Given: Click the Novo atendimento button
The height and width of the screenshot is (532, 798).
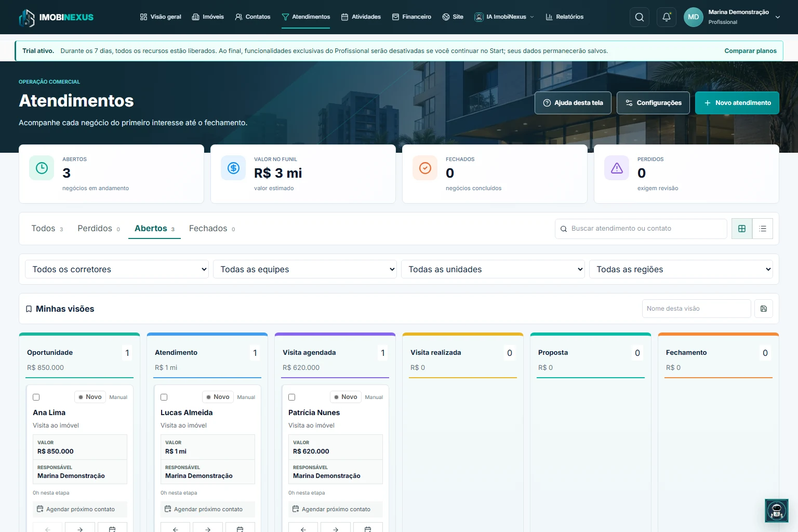Looking at the screenshot, I should pyautogui.click(x=737, y=103).
